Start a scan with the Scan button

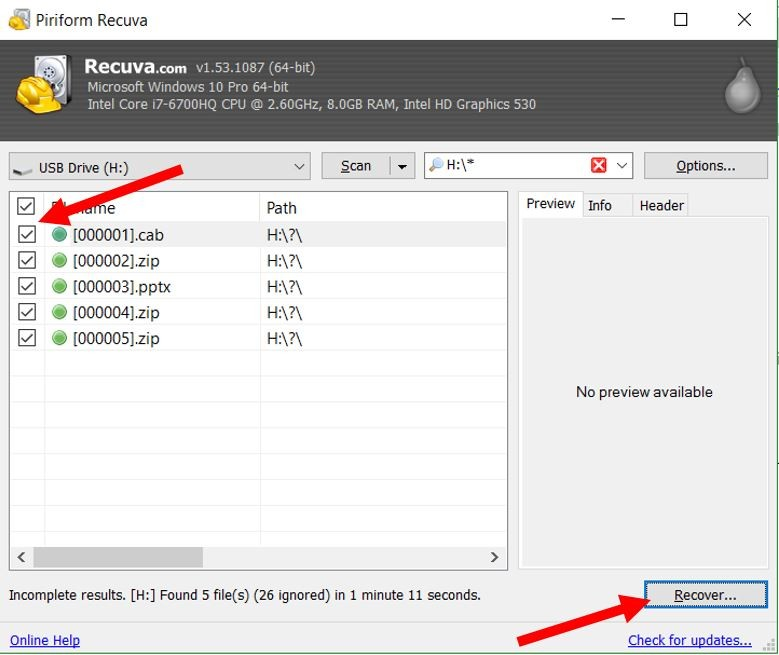tap(356, 166)
